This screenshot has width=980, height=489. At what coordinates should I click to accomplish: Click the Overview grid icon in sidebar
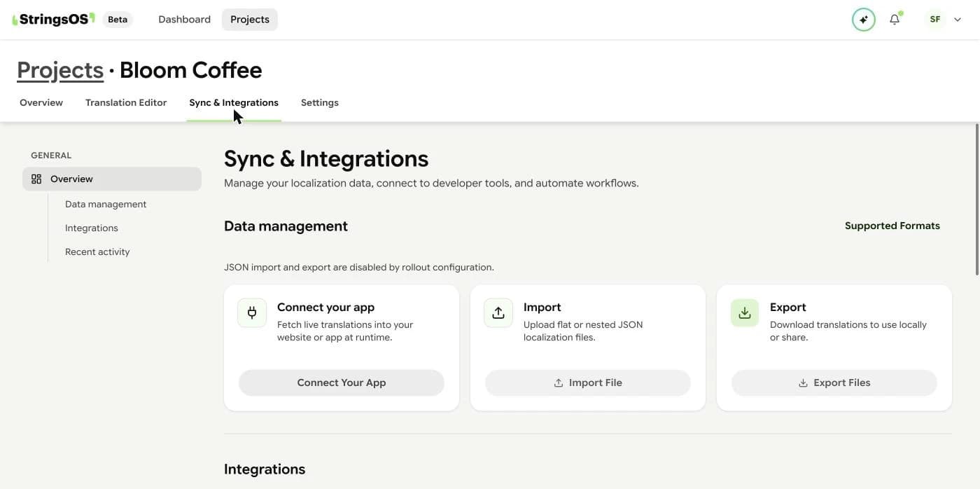coord(36,179)
